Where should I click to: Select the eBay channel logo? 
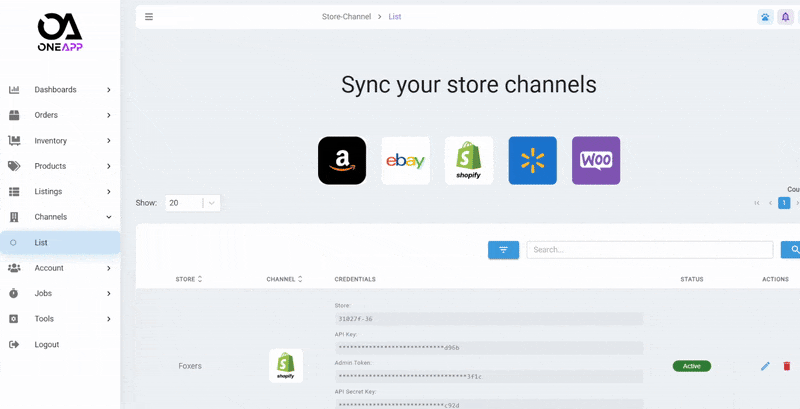coord(406,160)
